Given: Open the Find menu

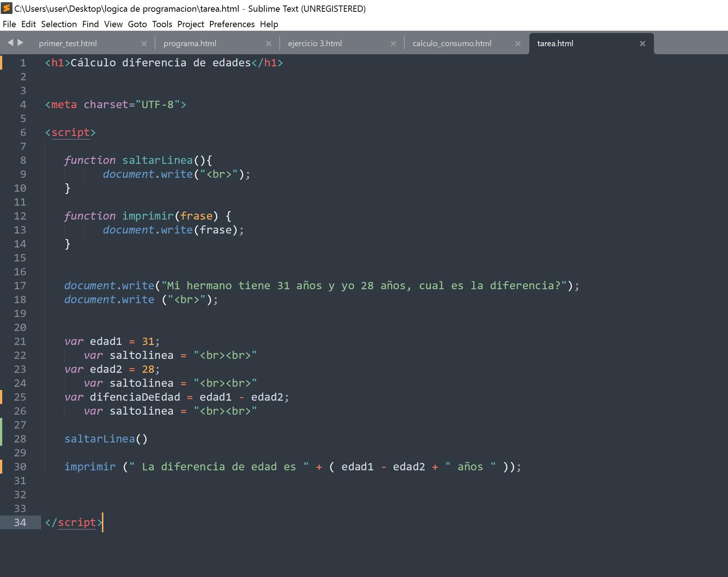Looking at the screenshot, I should [x=91, y=24].
